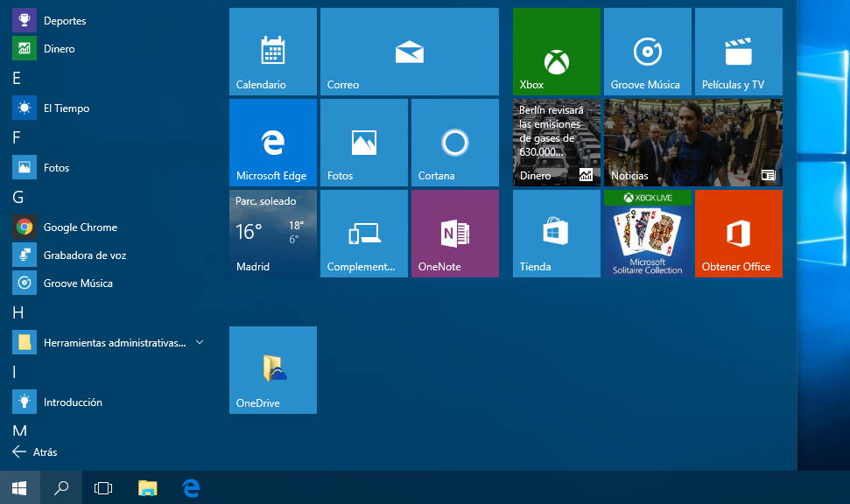
Task: Open the Tienda store tile
Action: (556, 234)
